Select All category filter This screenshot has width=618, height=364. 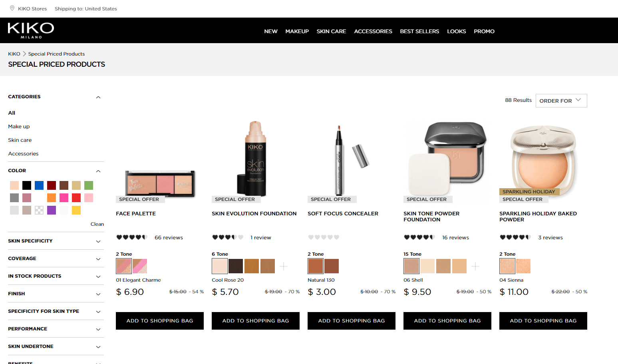[x=12, y=113]
